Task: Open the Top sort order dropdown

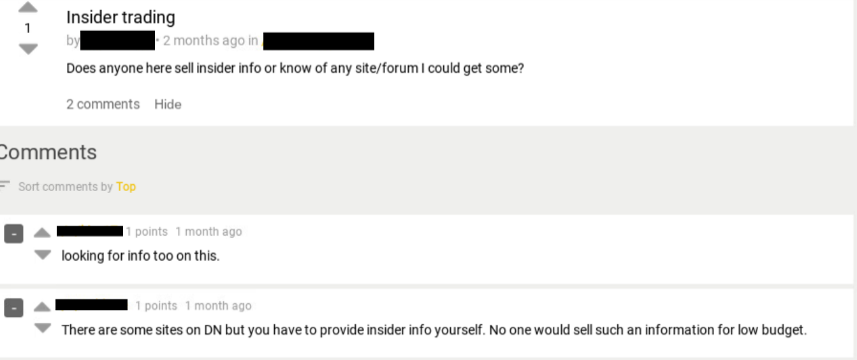Action: [126, 187]
